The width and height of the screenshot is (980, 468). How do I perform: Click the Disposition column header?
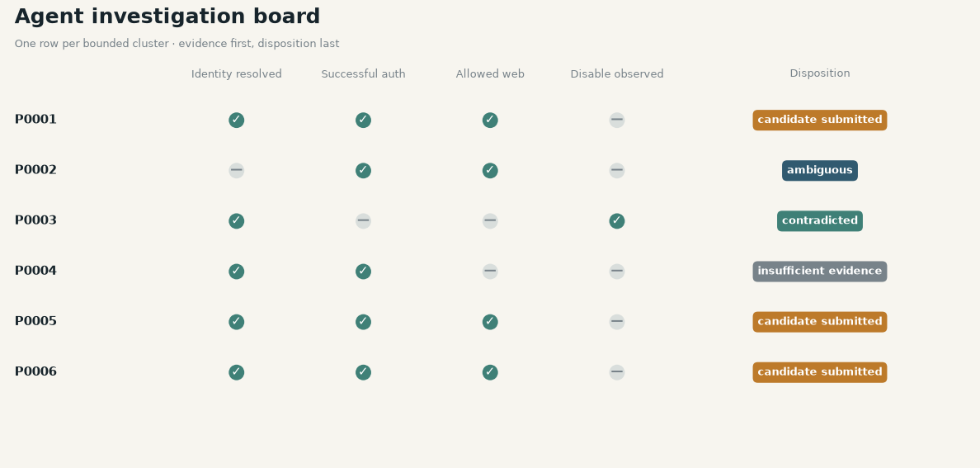tap(819, 73)
